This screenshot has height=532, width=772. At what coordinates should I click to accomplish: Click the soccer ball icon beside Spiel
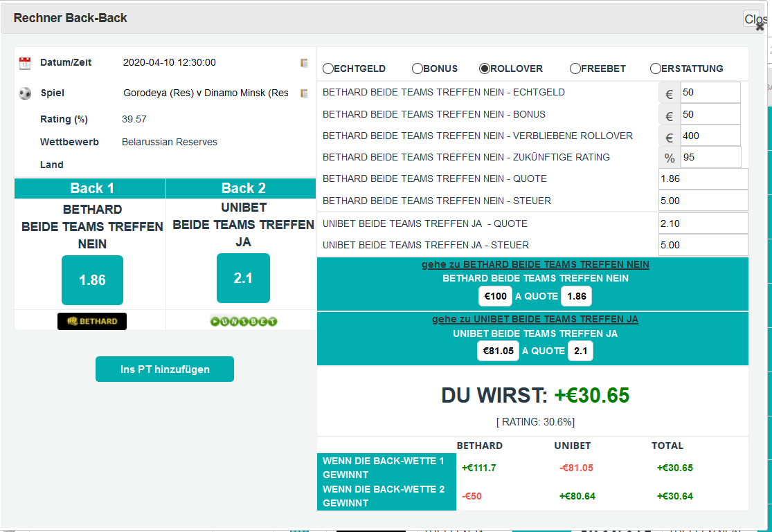(25, 93)
